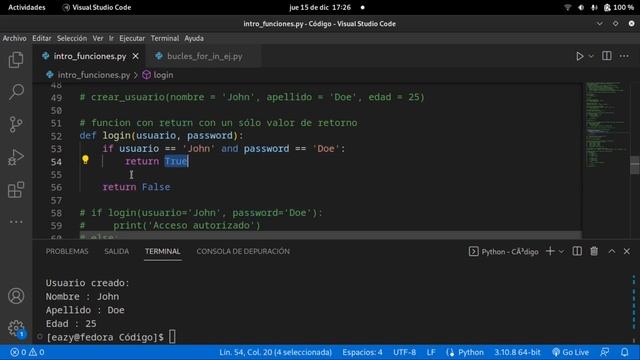Open the Search view in activity bar
The height and width of the screenshot is (360, 640).
coord(16,92)
